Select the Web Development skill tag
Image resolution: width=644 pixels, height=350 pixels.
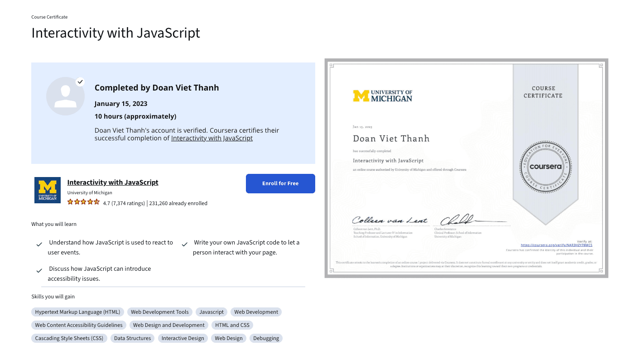(256, 312)
